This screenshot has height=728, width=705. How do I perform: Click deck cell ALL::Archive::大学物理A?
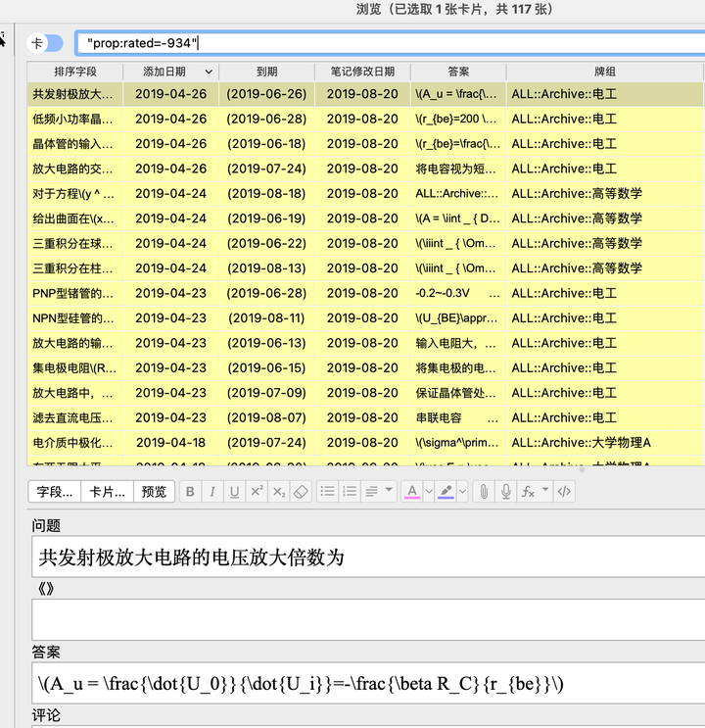coord(605,443)
